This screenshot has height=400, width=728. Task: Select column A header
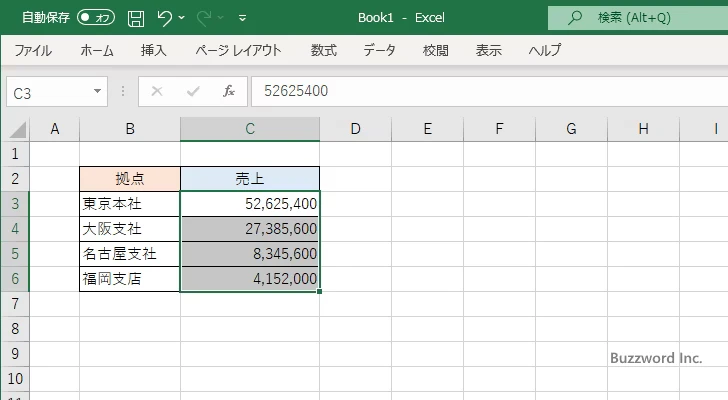[x=55, y=129]
